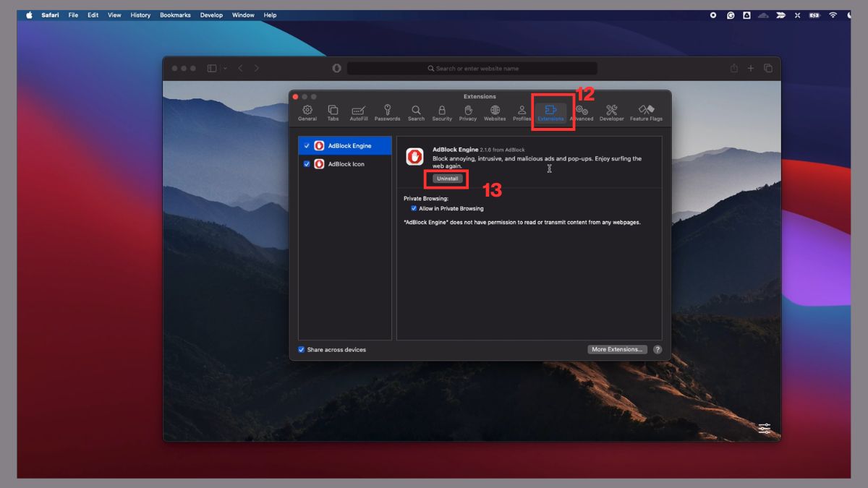Open the help question mark button
Screen dimensions: 868x488
[658, 350]
